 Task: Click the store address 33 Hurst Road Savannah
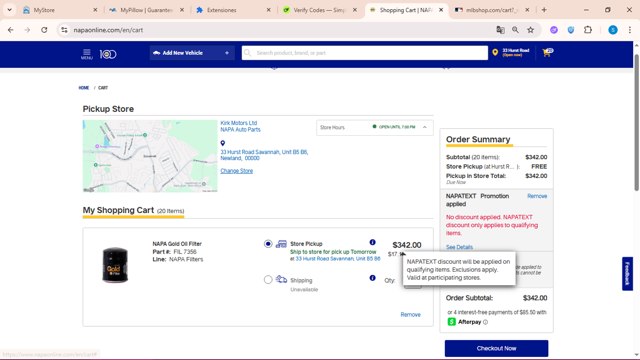coord(264,155)
